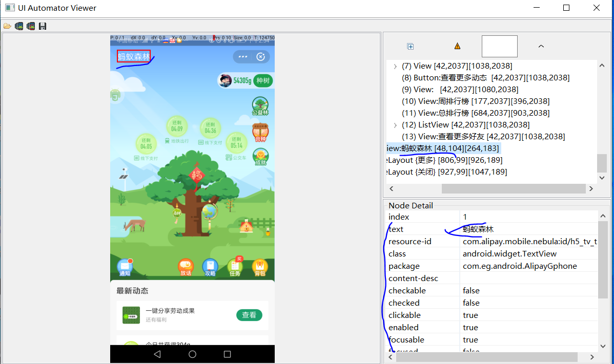Select the Layout {关闭} tree node
Screen dimensions: 614x364
click(x=447, y=172)
